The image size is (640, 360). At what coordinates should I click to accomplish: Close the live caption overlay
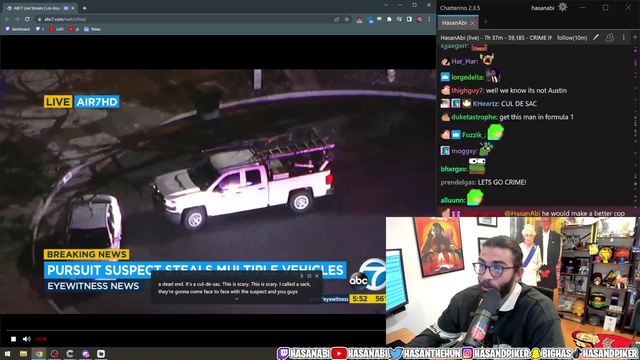click(x=317, y=276)
